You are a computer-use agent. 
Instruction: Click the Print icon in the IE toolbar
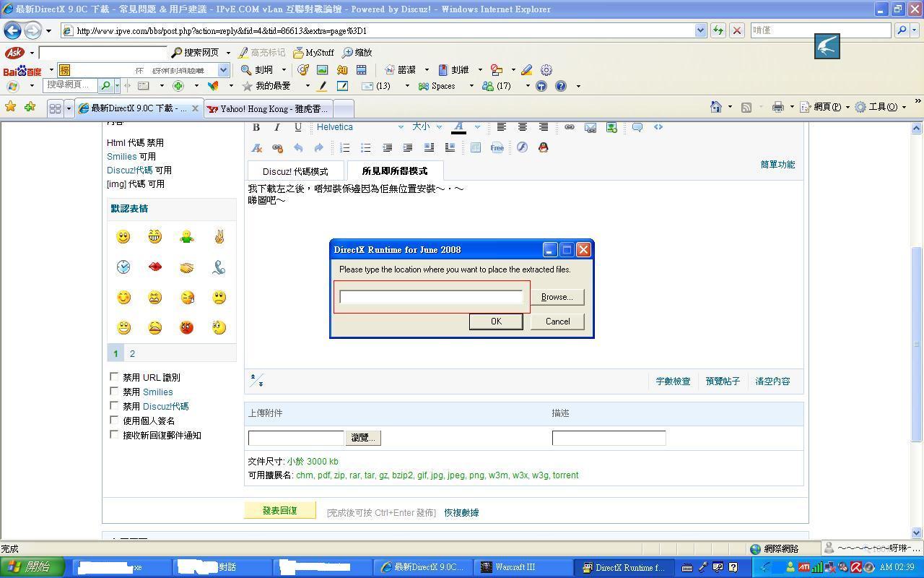[x=777, y=107]
